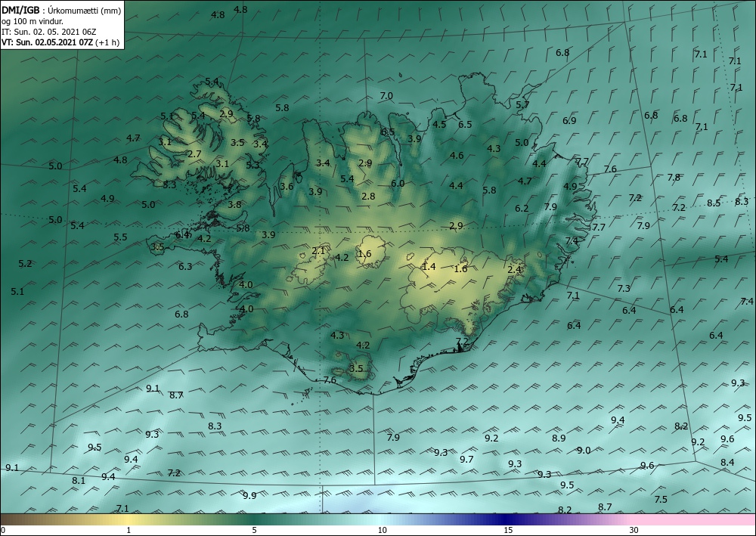Click the '5' label on the color scale
756x536 pixels.
tap(254, 530)
